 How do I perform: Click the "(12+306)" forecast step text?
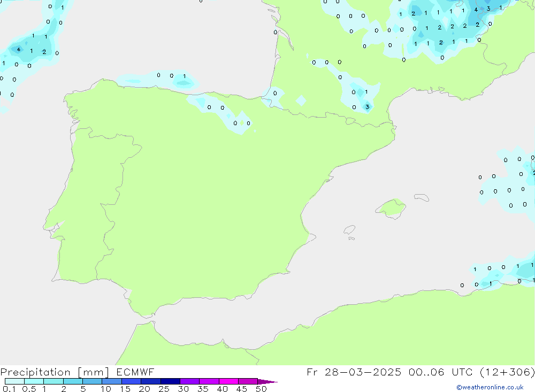pyautogui.click(x=507, y=372)
